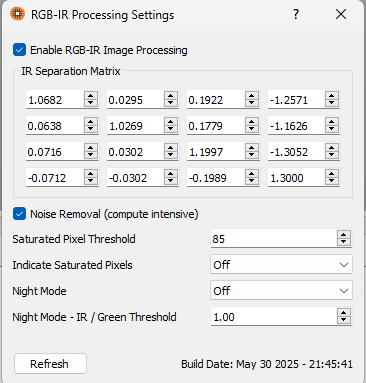Increment the 0.1779 matrix value
Image resolution: width=366 pixels, height=383 pixels.
[x=252, y=121]
